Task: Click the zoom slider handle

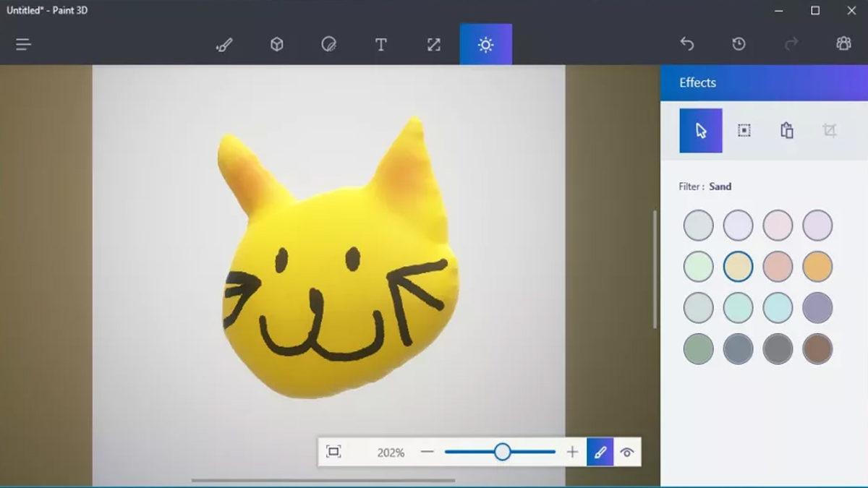Action: point(502,453)
